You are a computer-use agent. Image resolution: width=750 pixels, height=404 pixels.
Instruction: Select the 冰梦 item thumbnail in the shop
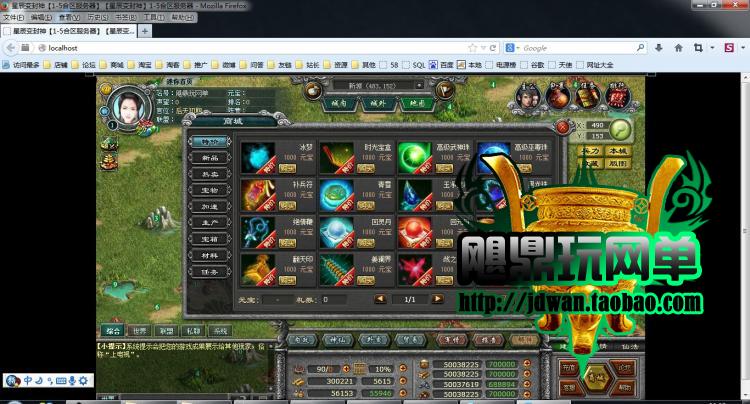click(x=259, y=158)
